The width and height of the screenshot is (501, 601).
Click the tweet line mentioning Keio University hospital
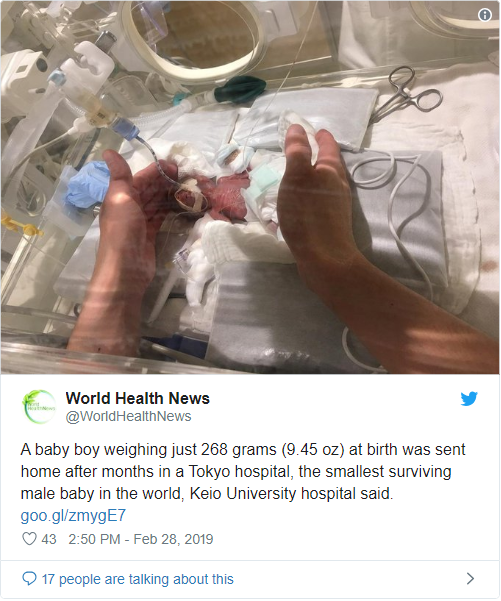207,494
